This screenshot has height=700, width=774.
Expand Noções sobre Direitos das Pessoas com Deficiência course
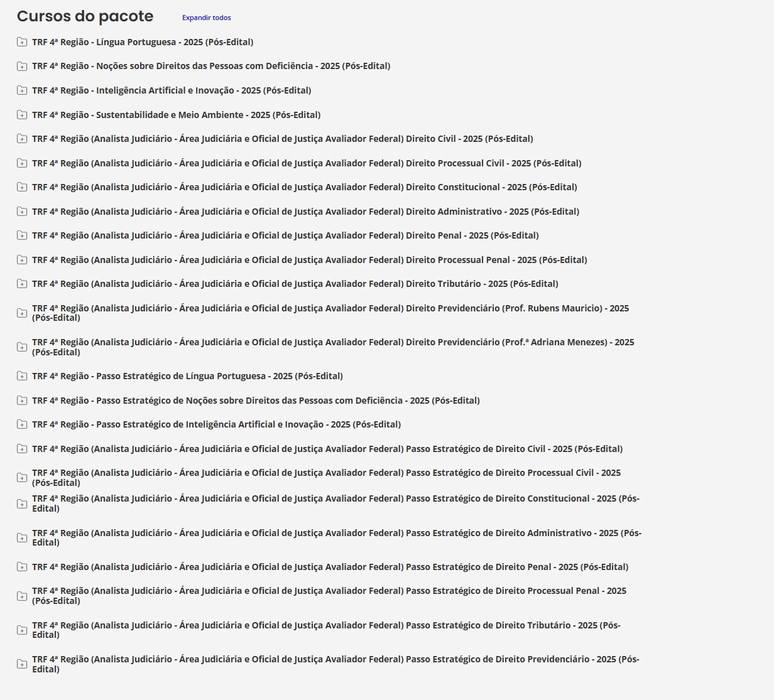211,66
